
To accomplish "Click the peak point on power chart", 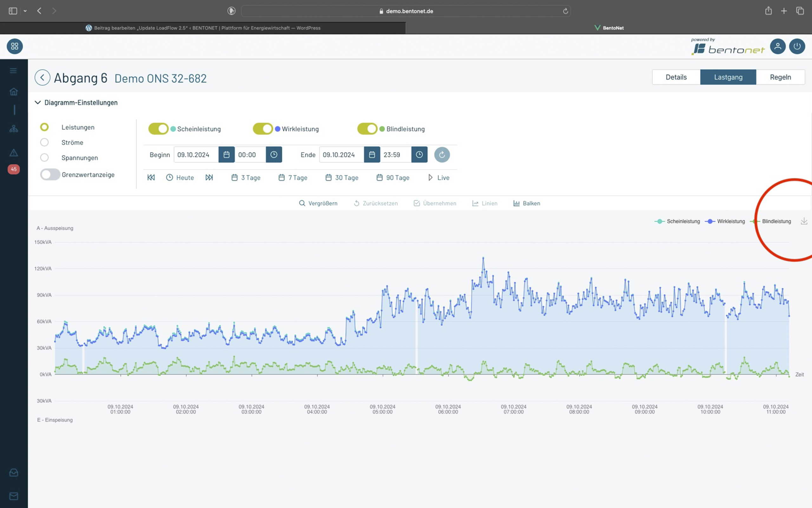I will [x=483, y=258].
